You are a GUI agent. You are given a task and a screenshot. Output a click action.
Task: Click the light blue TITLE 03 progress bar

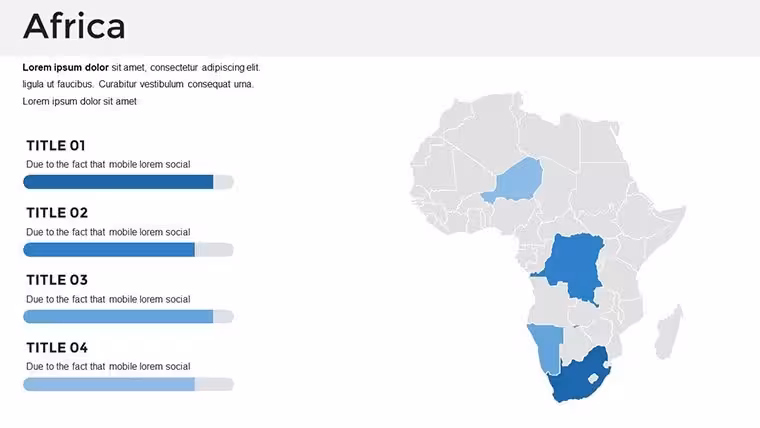pos(118,317)
